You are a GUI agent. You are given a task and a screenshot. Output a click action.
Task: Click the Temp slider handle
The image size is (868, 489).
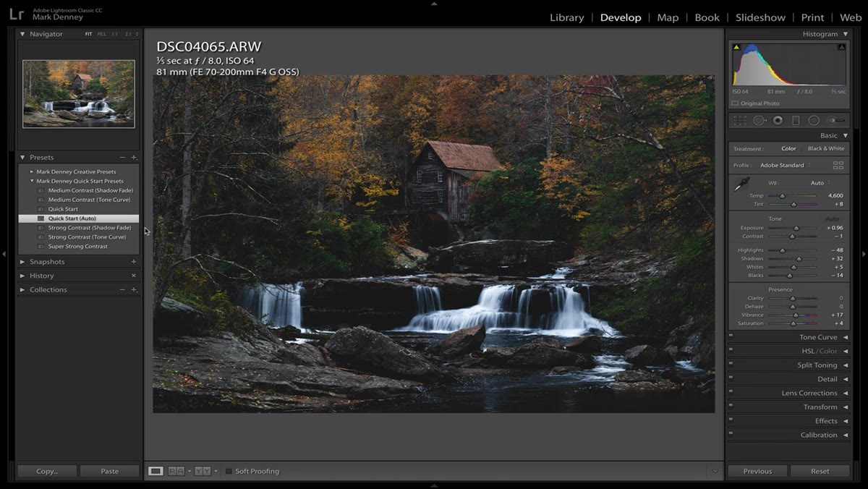tap(782, 195)
